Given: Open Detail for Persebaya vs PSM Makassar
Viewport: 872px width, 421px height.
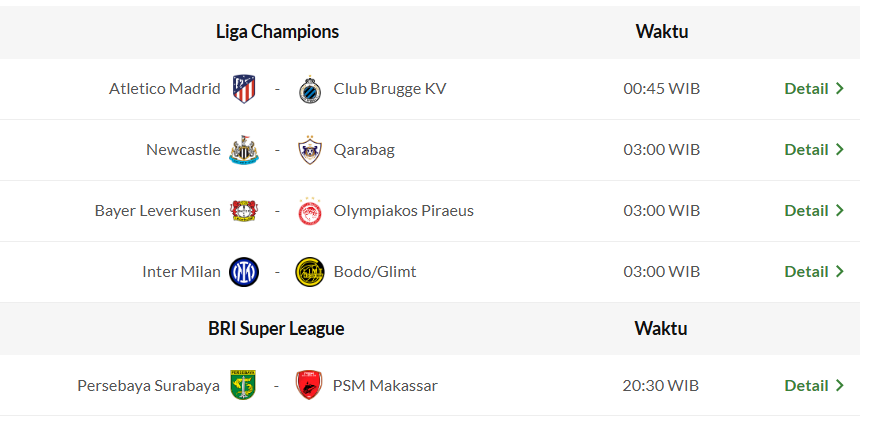Looking at the screenshot, I should coord(814,385).
